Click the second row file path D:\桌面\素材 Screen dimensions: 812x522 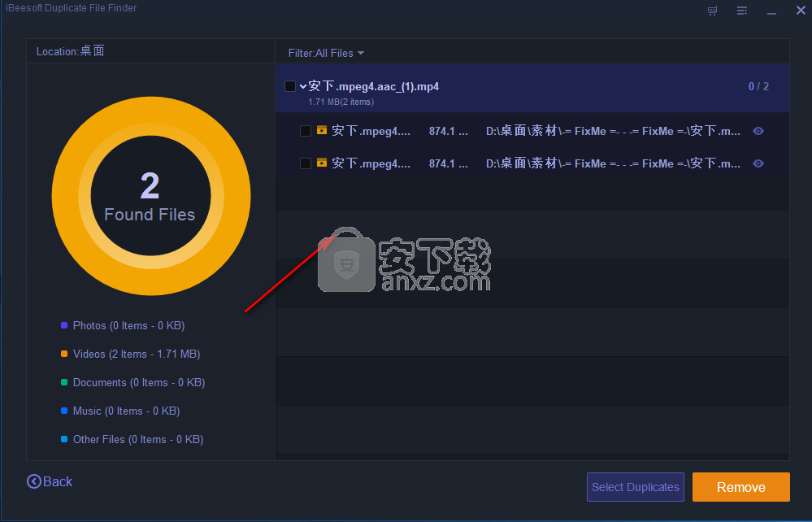pyautogui.click(x=613, y=163)
